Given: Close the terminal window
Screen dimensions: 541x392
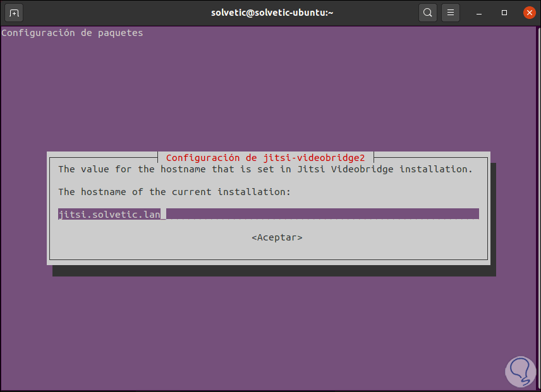Looking at the screenshot, I should tap(529, 13).
